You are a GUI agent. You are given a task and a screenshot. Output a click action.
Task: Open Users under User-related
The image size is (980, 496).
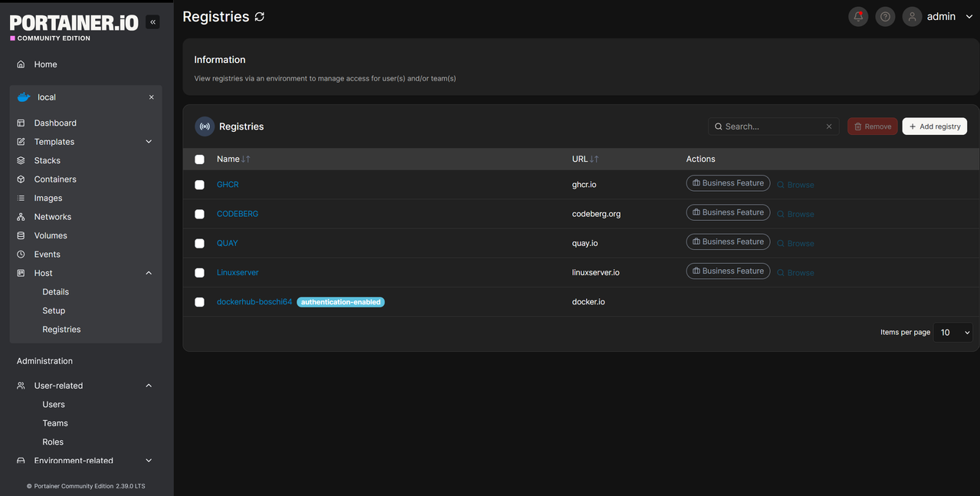pyautogui.click(x=54, y=405)
